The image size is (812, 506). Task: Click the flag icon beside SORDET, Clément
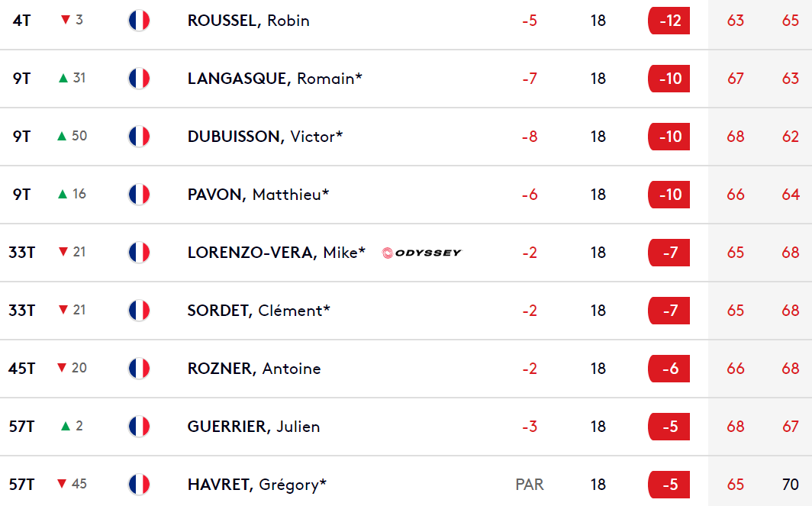[139, 311]
